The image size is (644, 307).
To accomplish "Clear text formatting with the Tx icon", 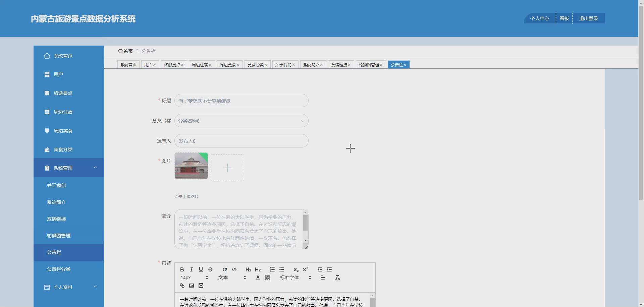I will coord(337,278).
